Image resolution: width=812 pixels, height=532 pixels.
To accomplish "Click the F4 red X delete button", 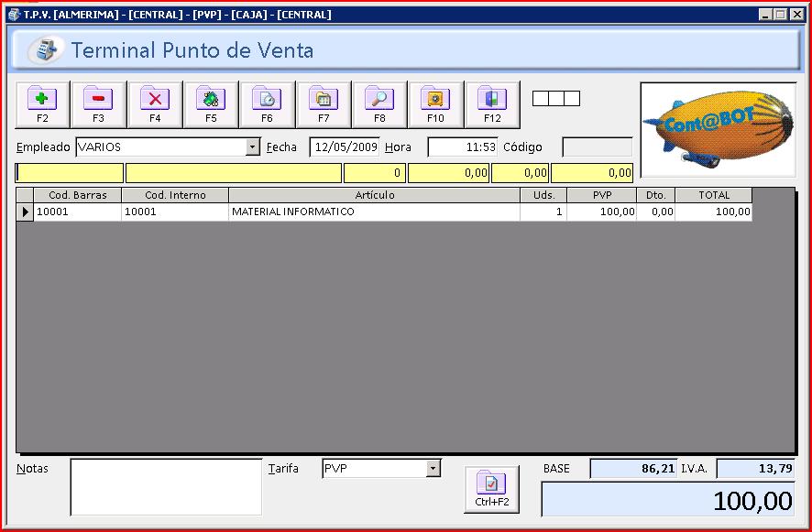I will (155, 104).
